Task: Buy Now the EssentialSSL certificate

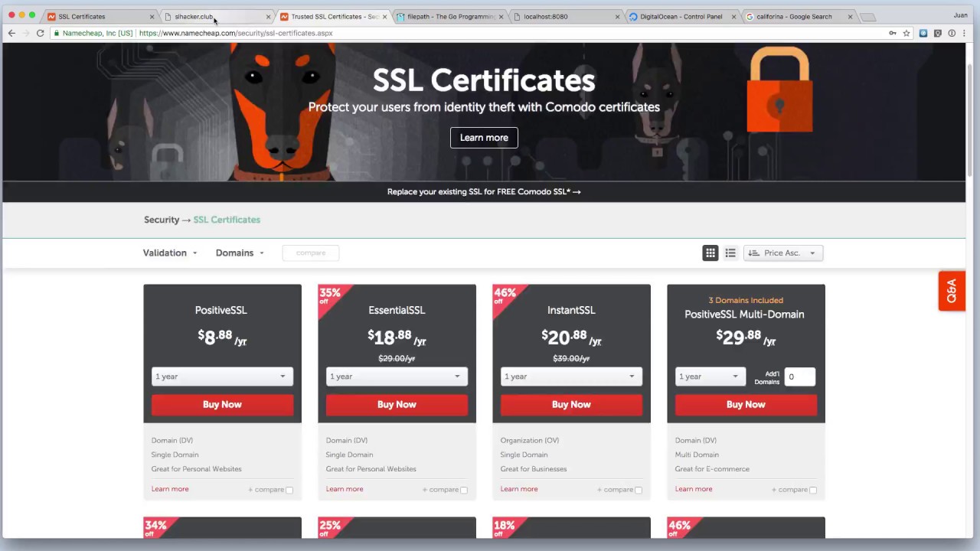Action: [x=397, y=405]
